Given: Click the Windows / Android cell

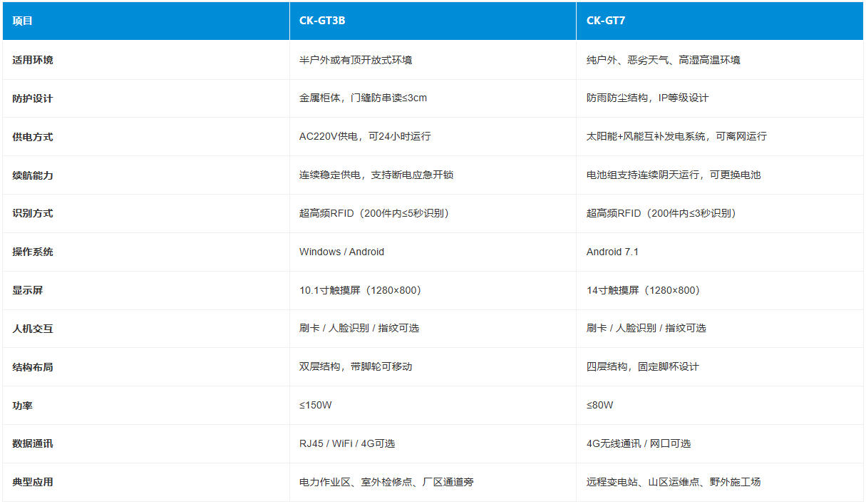Looking at the screenshot, I should click(341, 252).
